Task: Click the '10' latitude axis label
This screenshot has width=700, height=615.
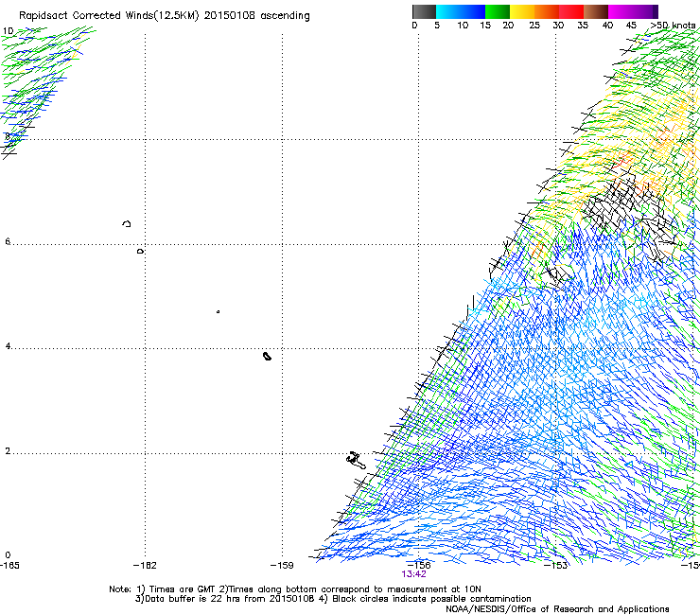Action: point(8,31)
